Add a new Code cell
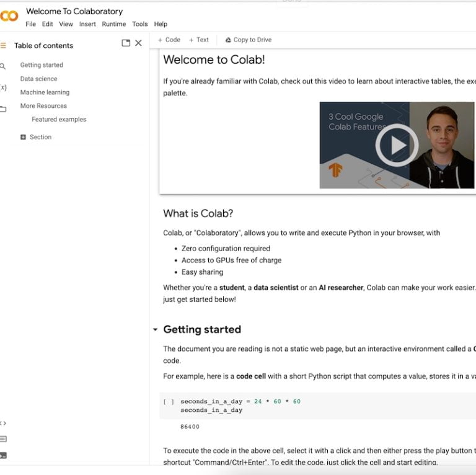Viewport: 476px width, 475px height. pos(169,40)
